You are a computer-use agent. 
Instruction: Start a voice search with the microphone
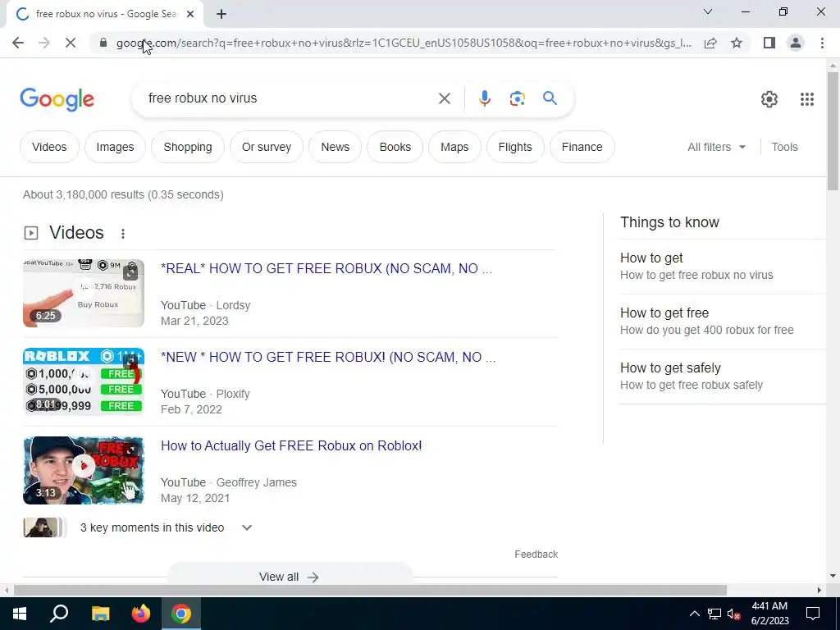click(x=485, y=98)
